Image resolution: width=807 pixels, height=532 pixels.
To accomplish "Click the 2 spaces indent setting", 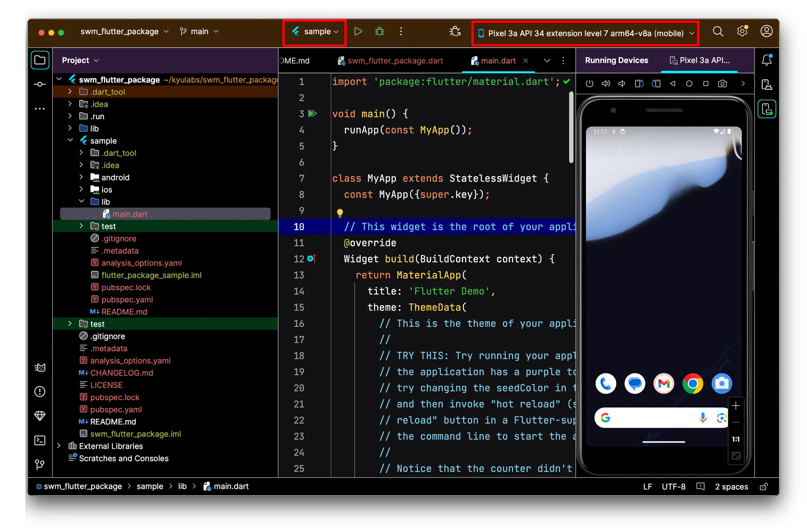I will (x=731, y=487).
